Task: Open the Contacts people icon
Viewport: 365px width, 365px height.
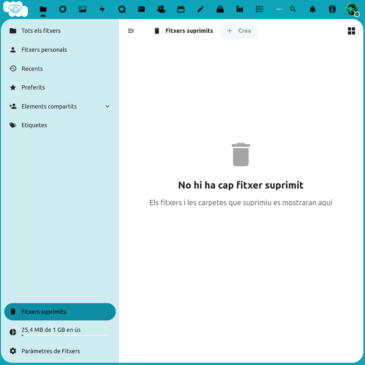Action: (x=161, y=9)
